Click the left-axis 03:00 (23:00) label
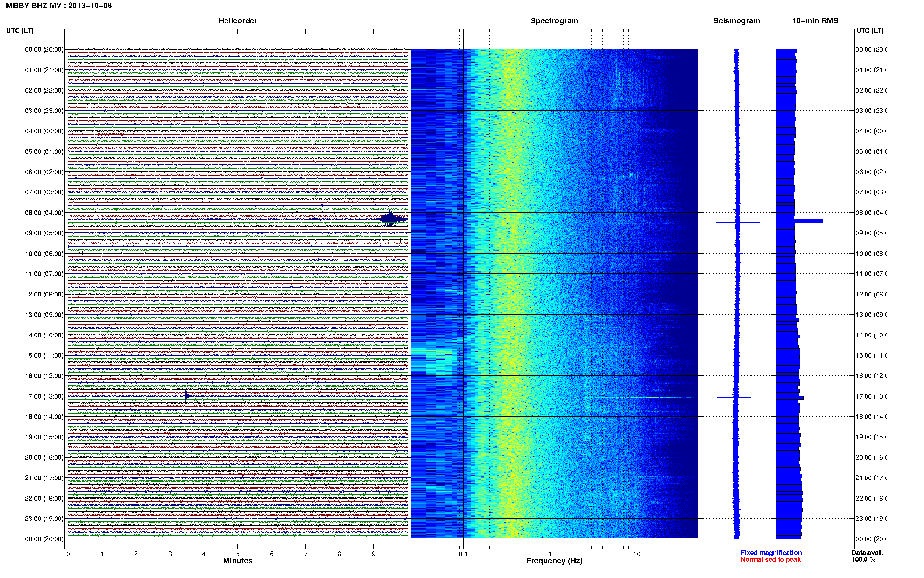The image size is (924, 578). point(44,111)
